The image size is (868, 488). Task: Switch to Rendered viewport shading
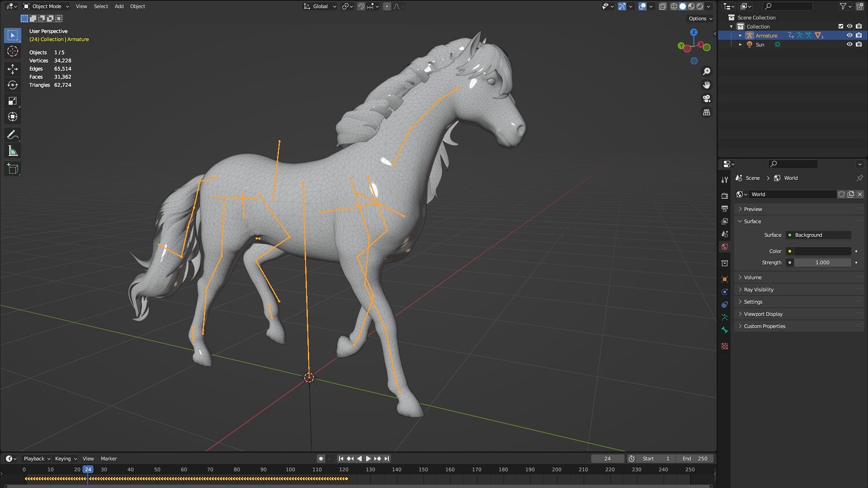[x=700, y=6]
